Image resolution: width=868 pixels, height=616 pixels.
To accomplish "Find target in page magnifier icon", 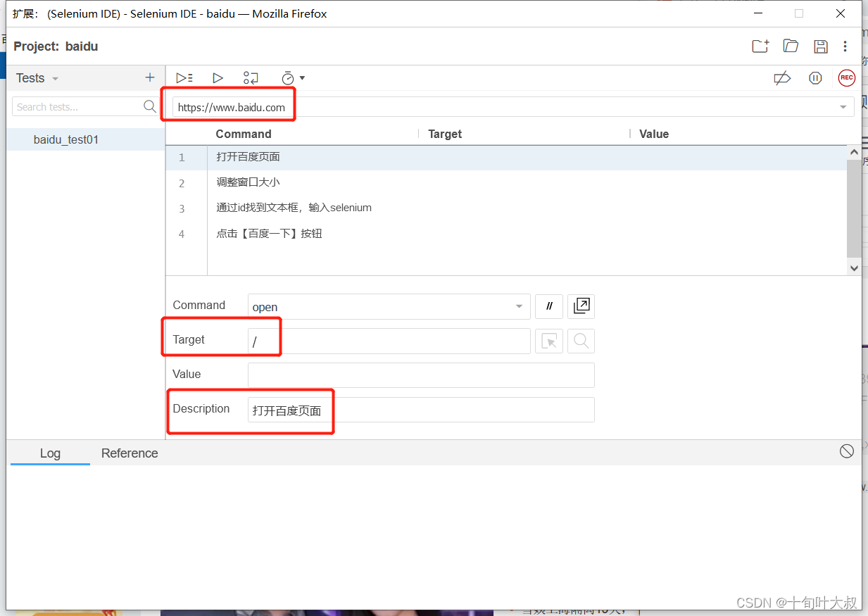I will (581, 341).
